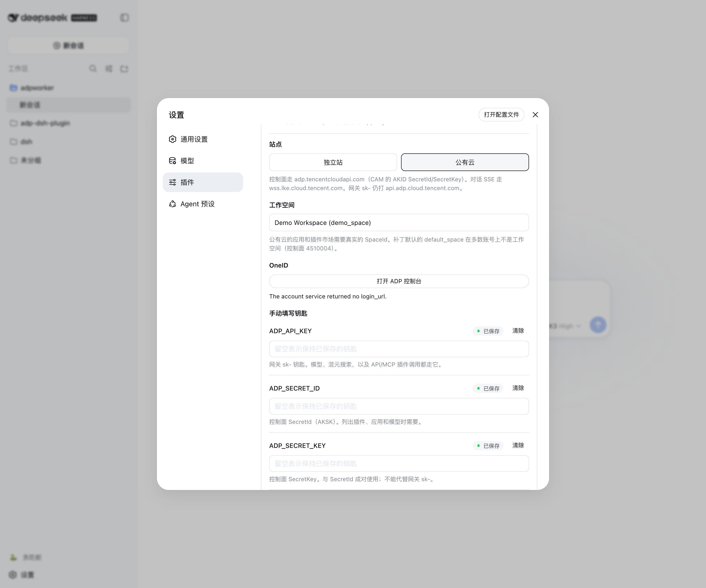Click the gear icon beside 通用设置
Image resolution: width=706 pixels, height=588 pixels.
click(173, 139)
